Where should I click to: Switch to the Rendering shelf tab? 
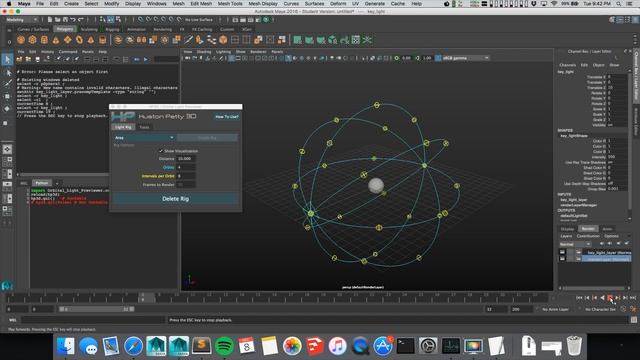(x=162, y=29)
